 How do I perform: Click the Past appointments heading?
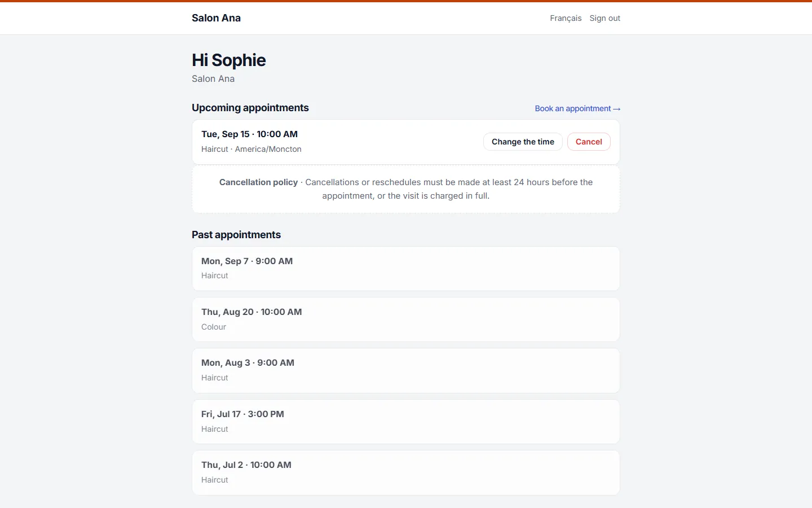pos(236,235)
